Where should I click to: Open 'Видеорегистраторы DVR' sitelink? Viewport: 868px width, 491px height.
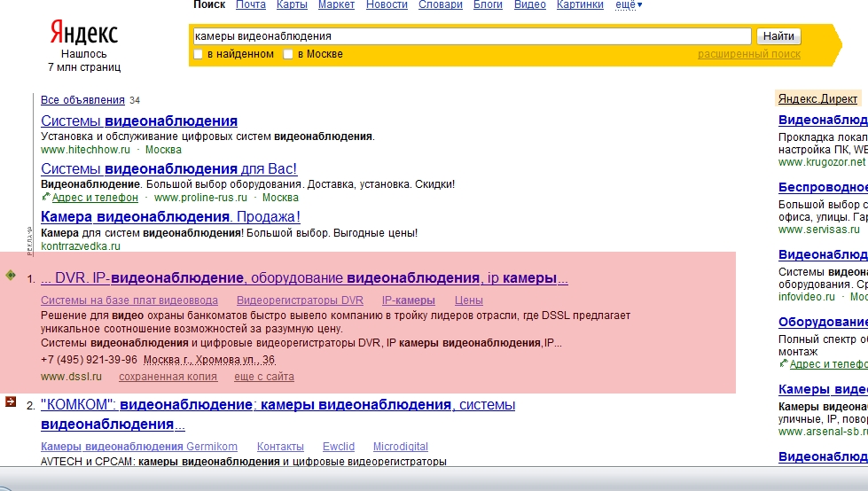[x=300, y=300]
